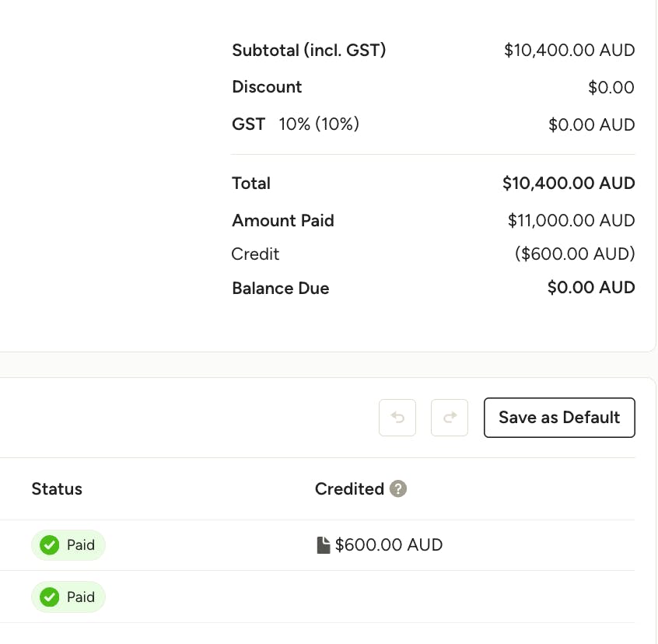Click the Credited help question mark icon
This screenshot has width=658, height=644.
(397, 488)
